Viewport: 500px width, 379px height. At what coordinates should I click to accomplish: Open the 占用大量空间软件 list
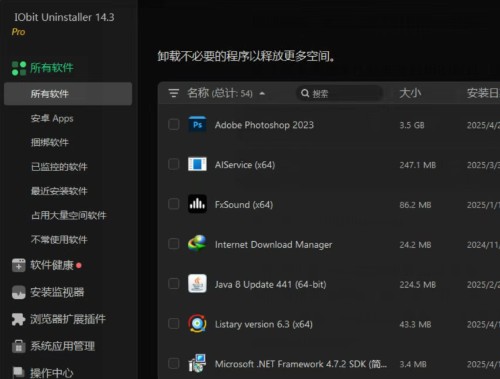pos(69,215)
